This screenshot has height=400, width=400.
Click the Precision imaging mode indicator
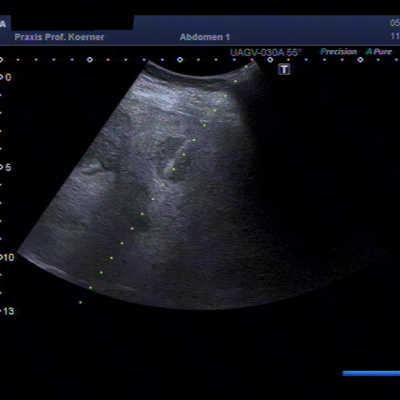click(x=338, y=52)
